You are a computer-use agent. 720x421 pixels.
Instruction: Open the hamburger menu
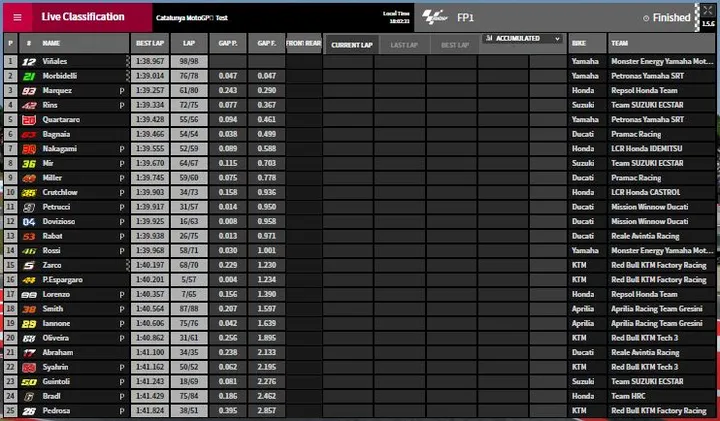pyautogui.click(x=17, y=17)
